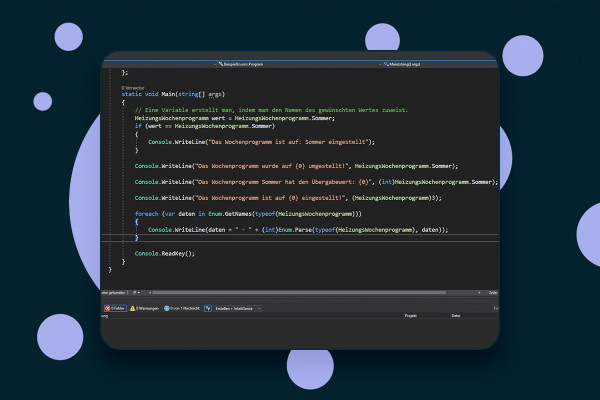Click the Console.ReadKey(); line
The image size is (600, 400).
click(165, 254)
